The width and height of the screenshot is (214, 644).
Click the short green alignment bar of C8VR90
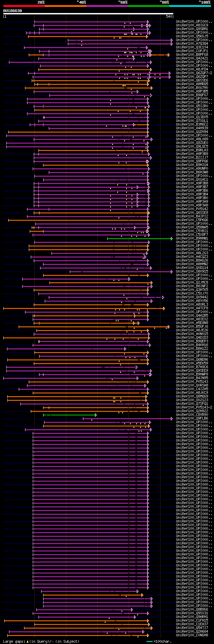point(70,415)
